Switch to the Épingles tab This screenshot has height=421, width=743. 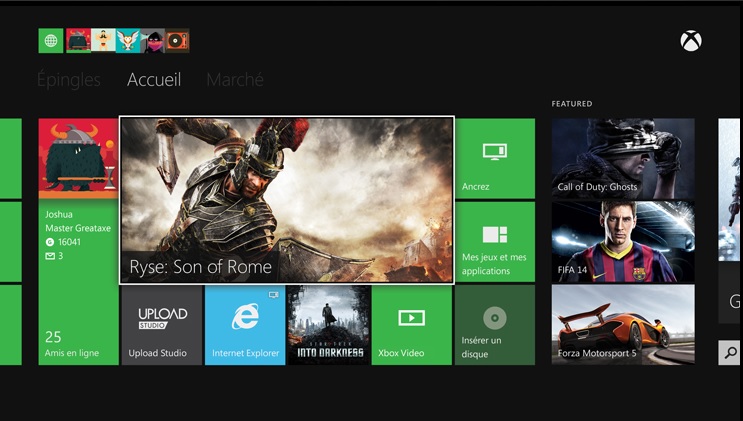pos(69,80)
